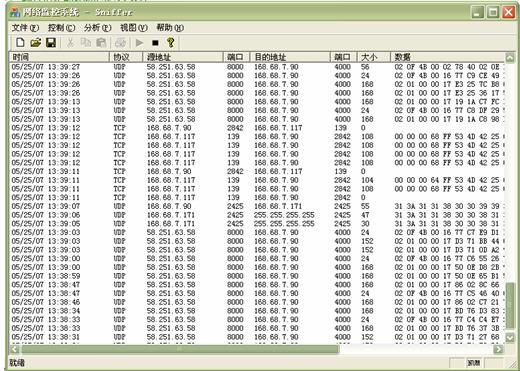This screenshot has height=371, width=520.
Task: Open the 视图(V) menu
Action: tap(134, 28)
